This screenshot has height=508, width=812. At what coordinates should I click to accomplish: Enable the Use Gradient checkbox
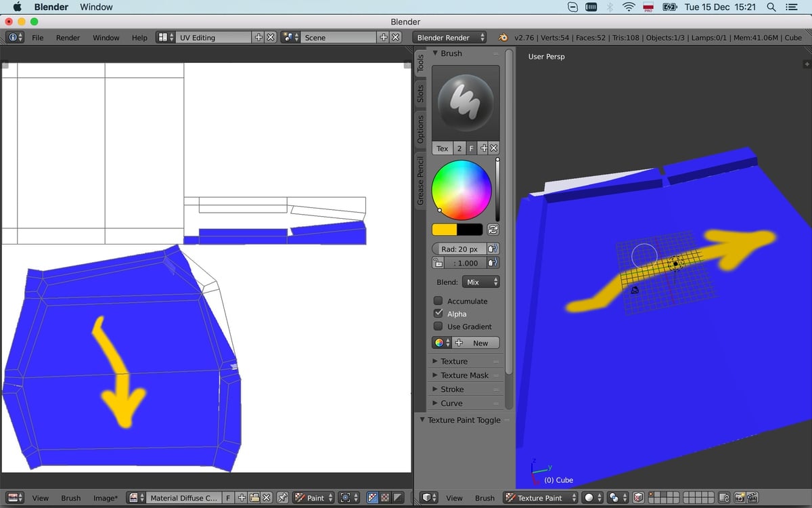coord(438,326)
